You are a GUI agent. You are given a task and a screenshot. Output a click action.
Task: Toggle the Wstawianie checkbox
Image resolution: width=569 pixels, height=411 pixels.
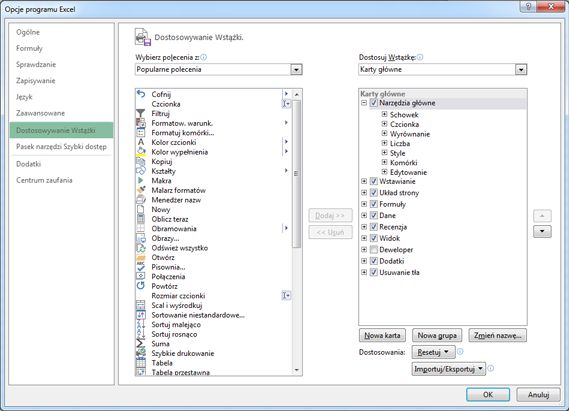point(374,181)
